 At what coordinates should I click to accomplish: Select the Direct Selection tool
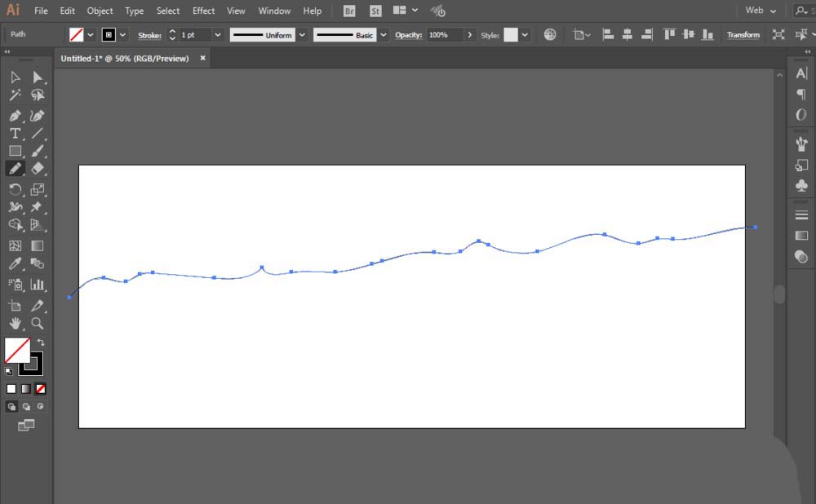pyautogui.click(x=38, y=77)
